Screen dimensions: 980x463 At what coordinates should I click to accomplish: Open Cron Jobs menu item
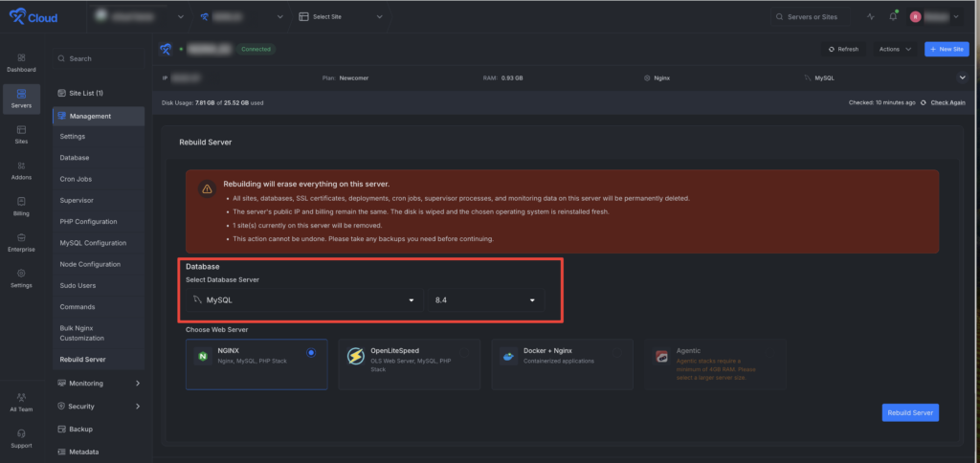pyautogui.click(x=76, y=179)
